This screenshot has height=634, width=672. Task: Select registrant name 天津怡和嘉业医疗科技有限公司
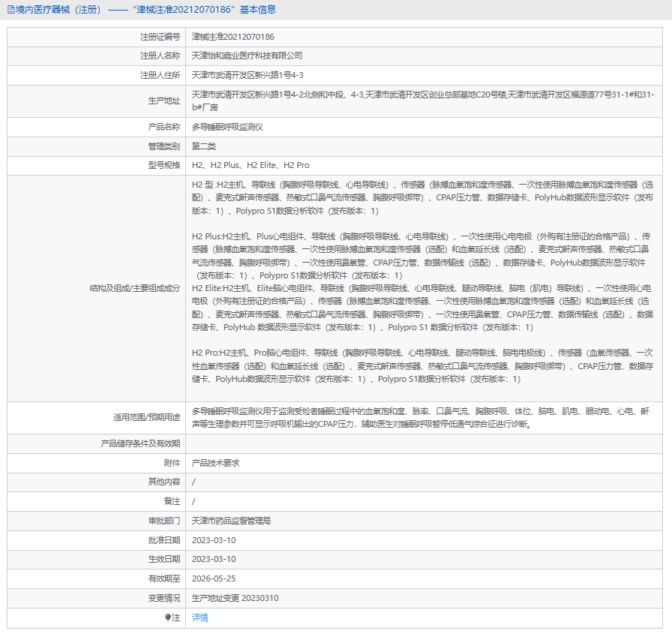(x=247, y=56)
